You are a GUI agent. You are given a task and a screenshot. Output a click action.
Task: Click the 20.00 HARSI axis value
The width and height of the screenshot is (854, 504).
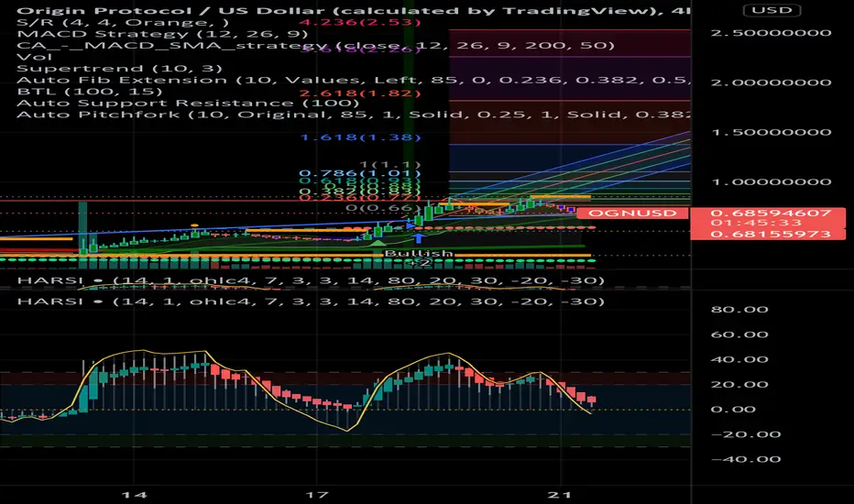point(739,385)
